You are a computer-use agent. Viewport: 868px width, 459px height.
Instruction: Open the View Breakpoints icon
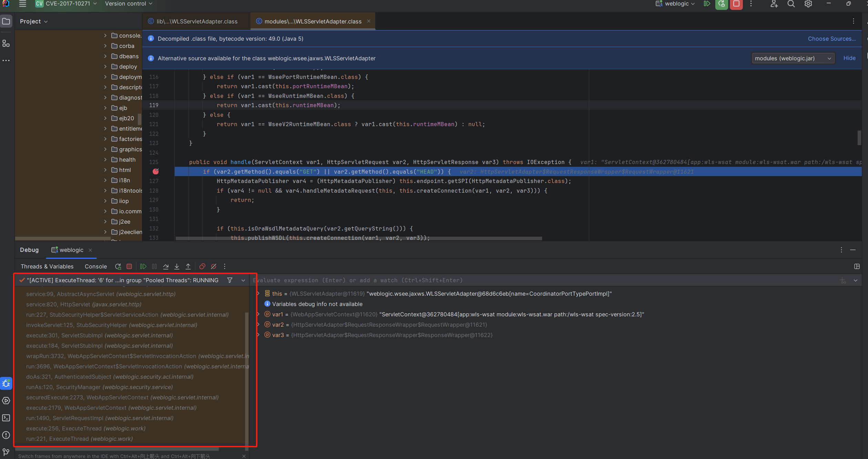pos(202,266)
